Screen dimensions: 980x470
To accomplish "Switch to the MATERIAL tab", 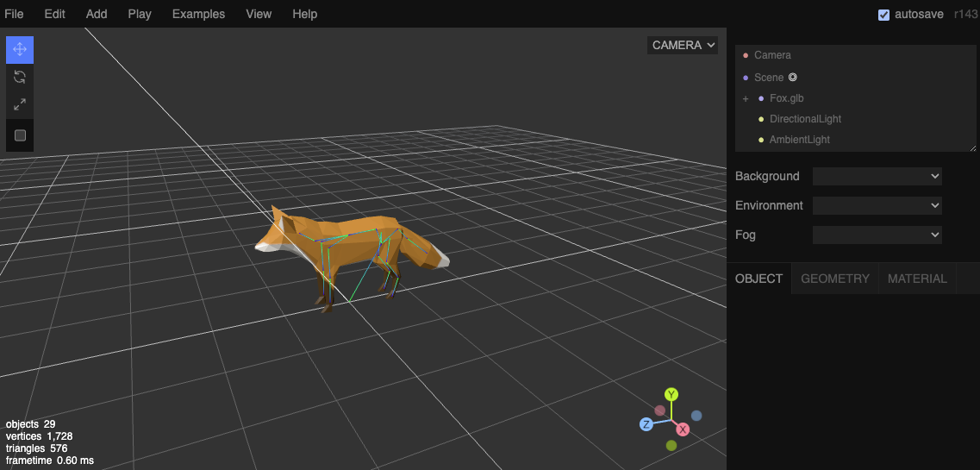I will [x=917, y=279].
